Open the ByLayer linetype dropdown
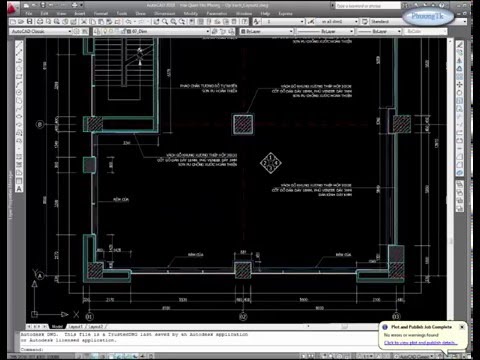The width and height of the screenshot is (480, 360). [x=351, y=31]
